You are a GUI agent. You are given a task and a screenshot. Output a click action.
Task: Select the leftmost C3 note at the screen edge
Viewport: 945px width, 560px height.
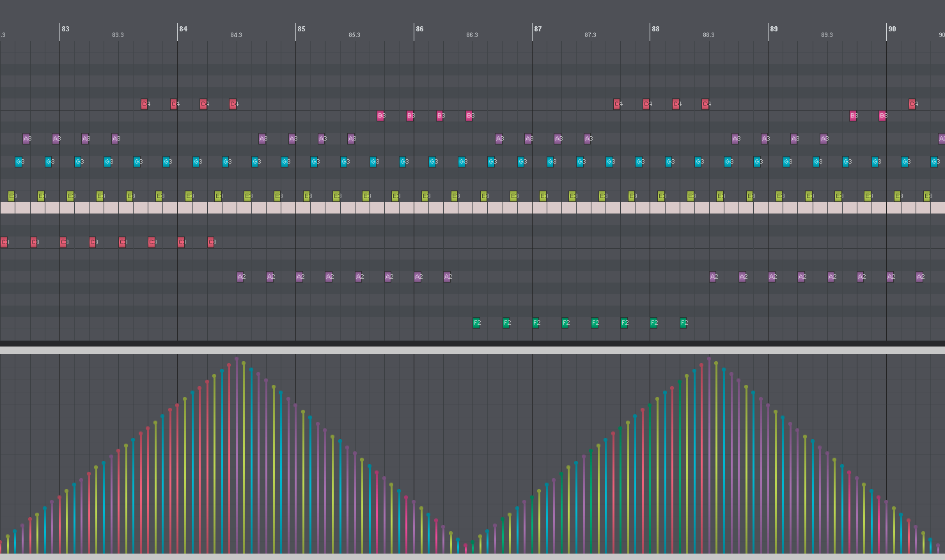point(4,242)
